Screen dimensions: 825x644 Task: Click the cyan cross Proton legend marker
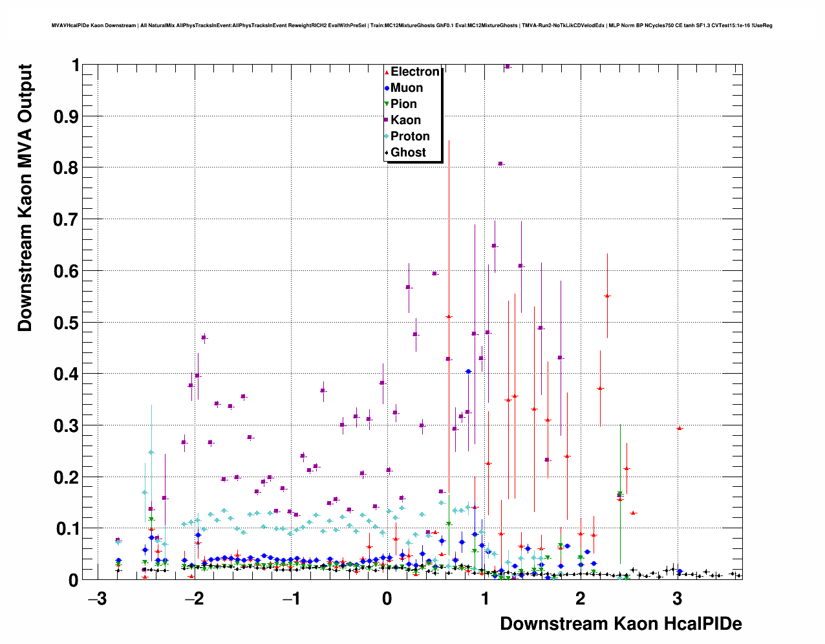pos(387,136)
